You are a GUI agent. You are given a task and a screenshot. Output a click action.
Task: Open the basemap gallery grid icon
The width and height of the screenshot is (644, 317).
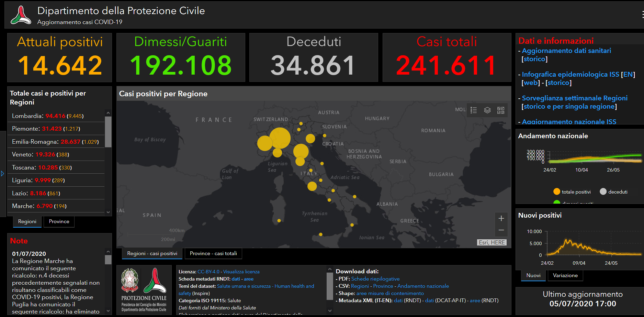click(x=500, y=110)
